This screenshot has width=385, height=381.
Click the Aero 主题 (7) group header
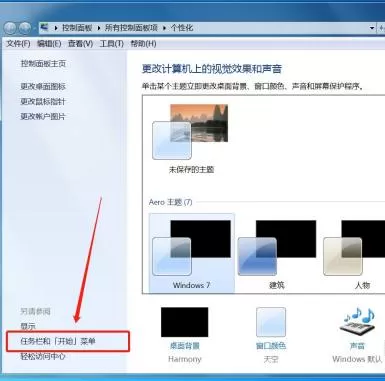click(170, 202)
